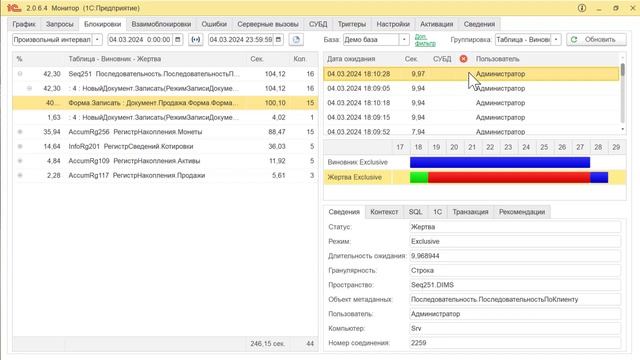Show the Контекст details tab
Screen dimensions: 640x360
tap(384, 212)
